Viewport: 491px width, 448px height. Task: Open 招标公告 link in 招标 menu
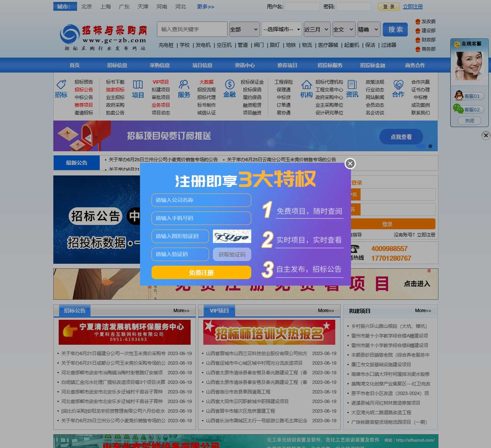[x=84, y=89]
